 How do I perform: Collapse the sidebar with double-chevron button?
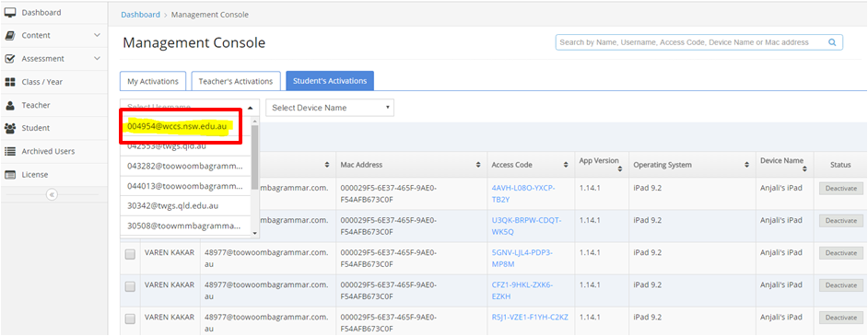coord(52,194)
